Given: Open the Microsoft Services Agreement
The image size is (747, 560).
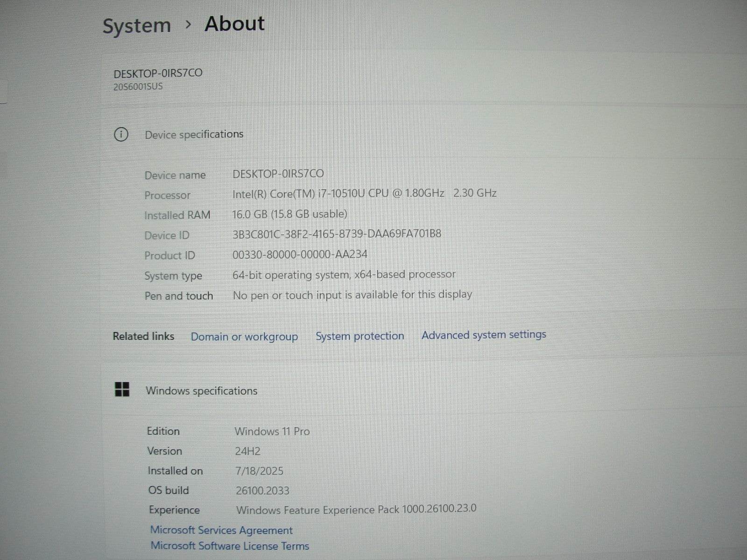Looking at the screenshot, I should click(x=221, y=530).
